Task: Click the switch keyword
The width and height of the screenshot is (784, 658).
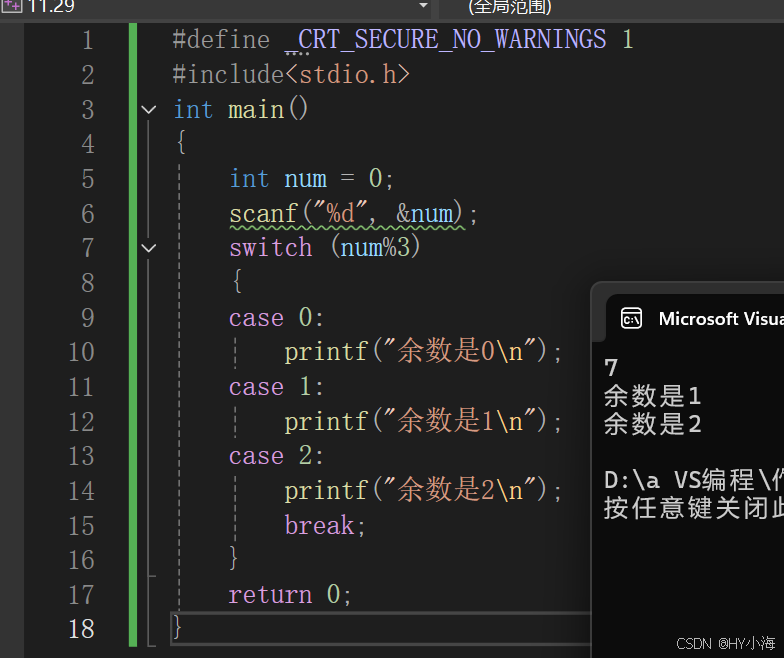Action: click(270, 248)
